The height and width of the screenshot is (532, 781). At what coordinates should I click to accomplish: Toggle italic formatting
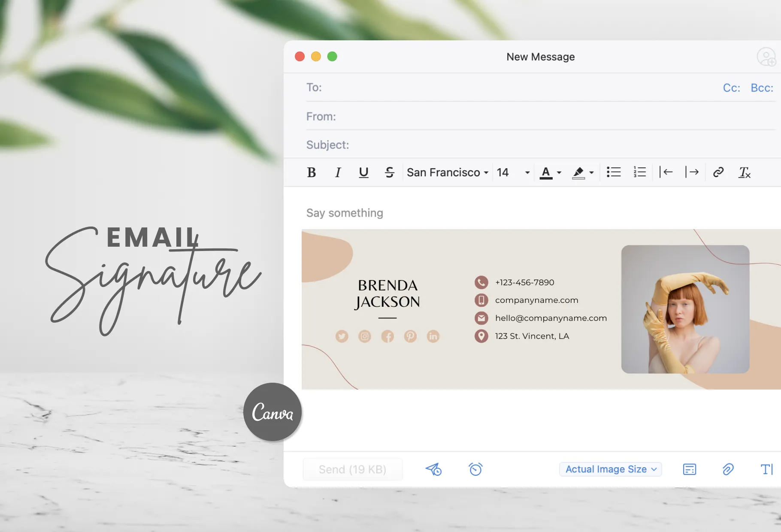click(x=338, y=172)
